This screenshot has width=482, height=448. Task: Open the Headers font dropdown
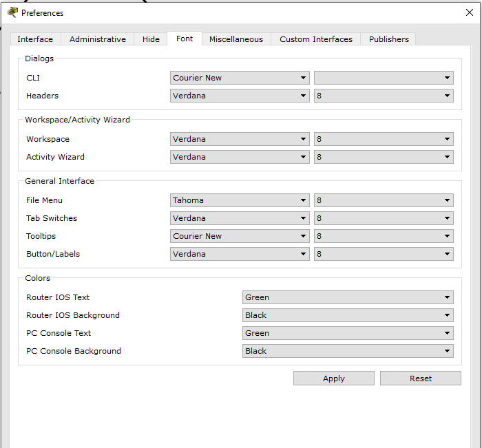point(240,96)
